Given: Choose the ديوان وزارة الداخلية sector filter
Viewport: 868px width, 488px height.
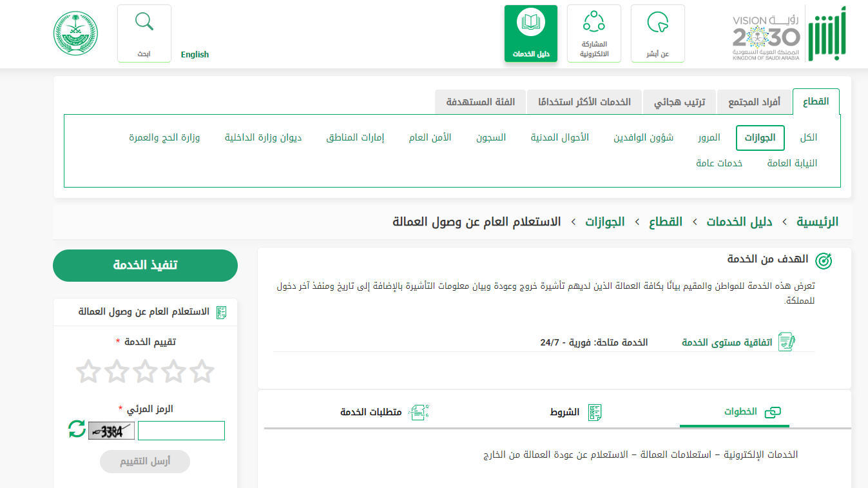Looking at the screenshot, I should (263, 138).
